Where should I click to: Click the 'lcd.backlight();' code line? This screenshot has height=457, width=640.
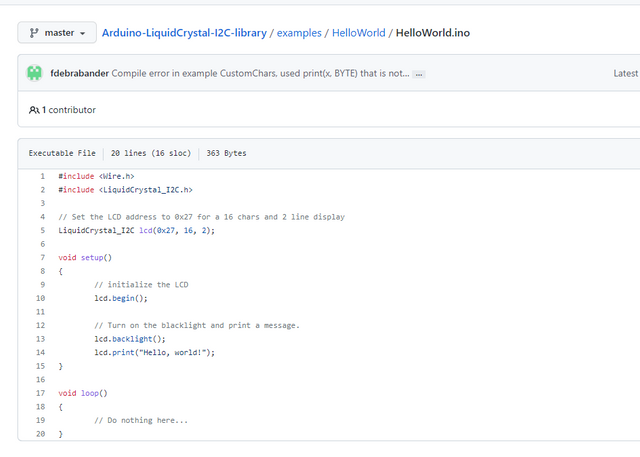pos(130,339)
